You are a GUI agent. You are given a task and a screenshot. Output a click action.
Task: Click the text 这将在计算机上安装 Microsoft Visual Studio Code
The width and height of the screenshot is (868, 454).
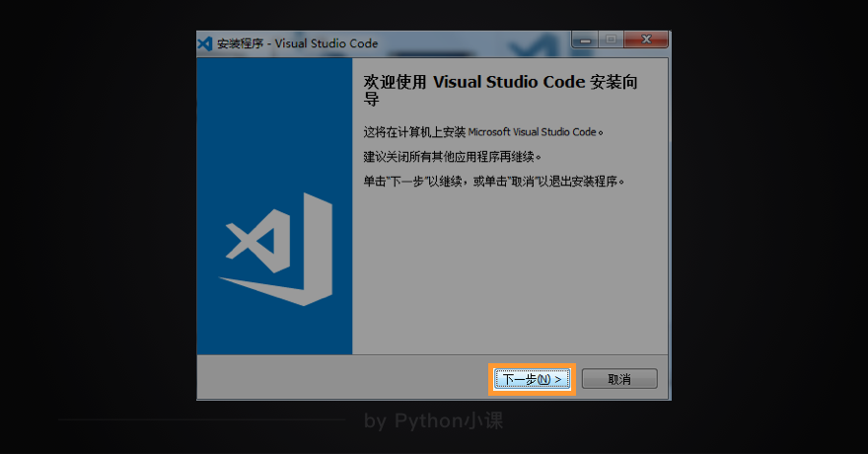click(482, 132)
